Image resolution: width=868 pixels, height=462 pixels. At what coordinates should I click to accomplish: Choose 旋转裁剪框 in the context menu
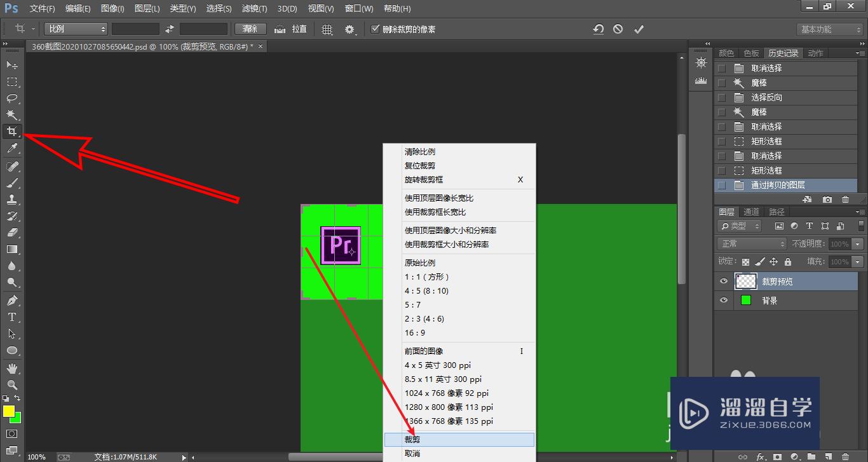point(459,179)
